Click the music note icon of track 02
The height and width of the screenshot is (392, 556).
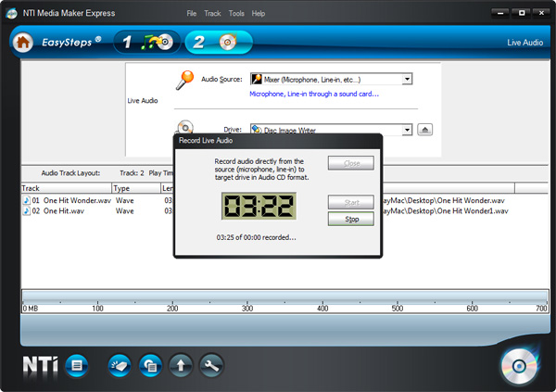[x=26, y=211]
